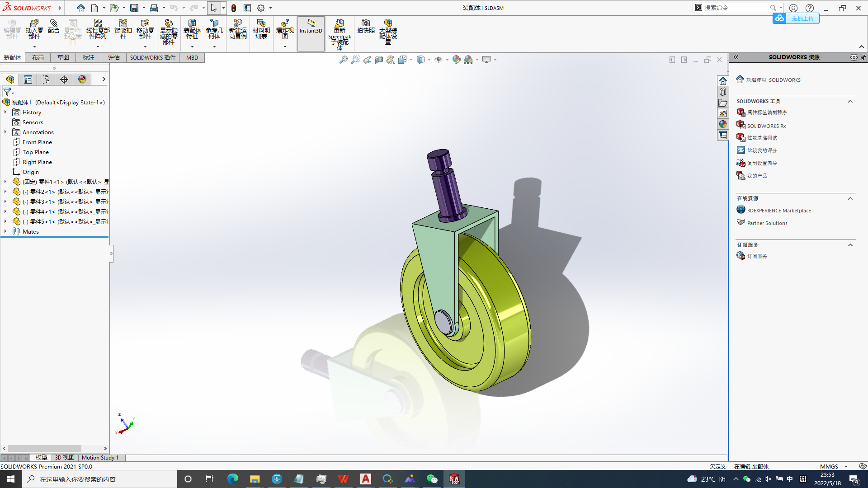
Task: Expand the Mates folder in tree
Action: (5, 231)
